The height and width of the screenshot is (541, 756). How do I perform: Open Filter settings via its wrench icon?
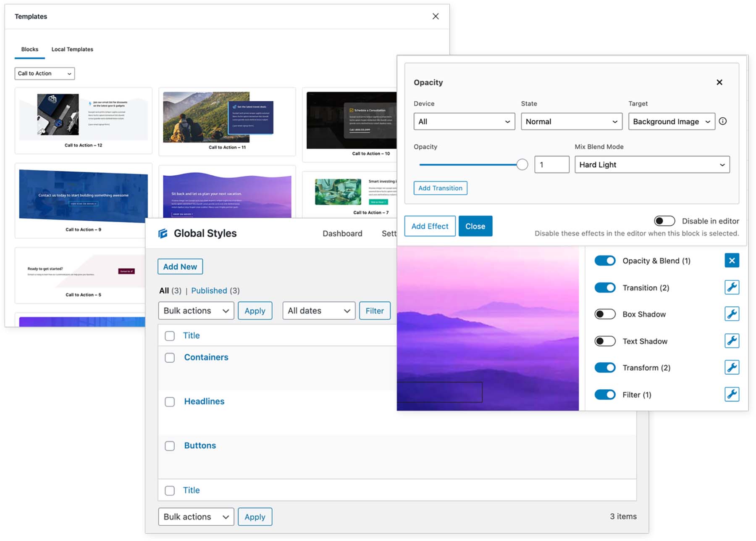coord(732,394)
